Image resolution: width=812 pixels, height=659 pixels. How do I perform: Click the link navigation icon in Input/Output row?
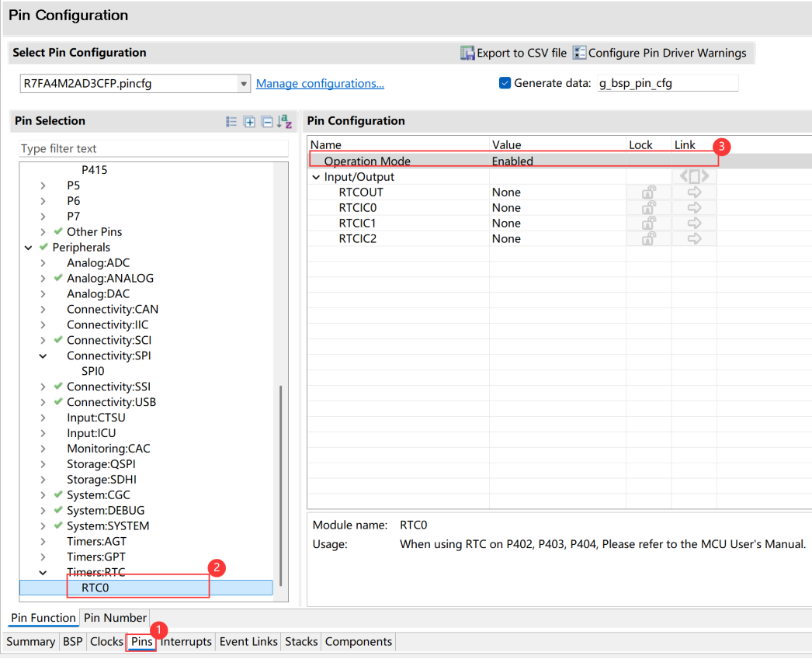694,176
